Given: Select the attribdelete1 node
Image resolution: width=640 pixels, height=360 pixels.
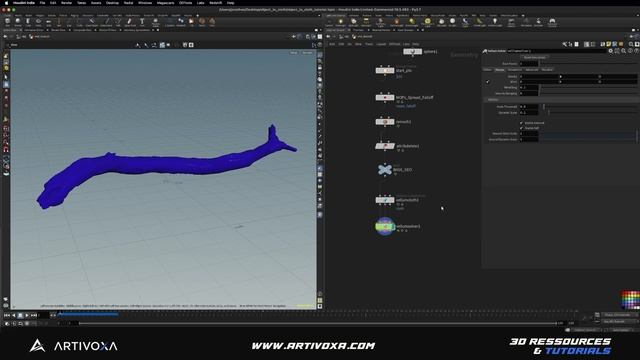Looking at the screenshot, I should pos(385,146).
